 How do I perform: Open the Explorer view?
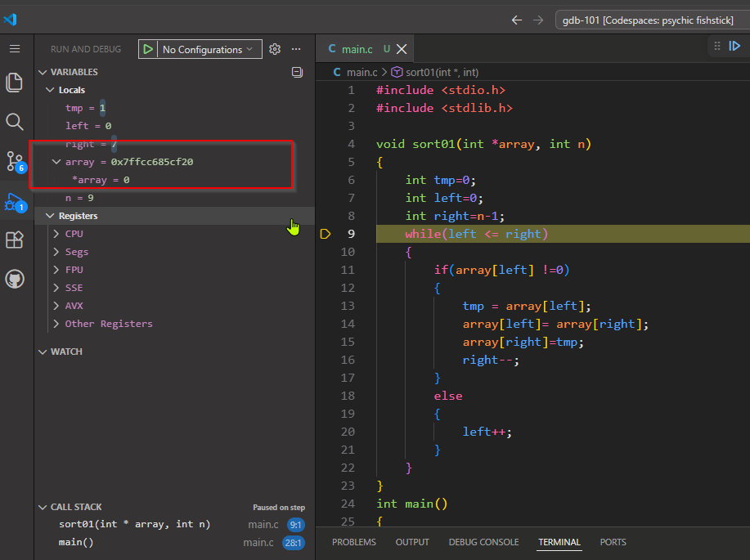[x=15, y=83]
